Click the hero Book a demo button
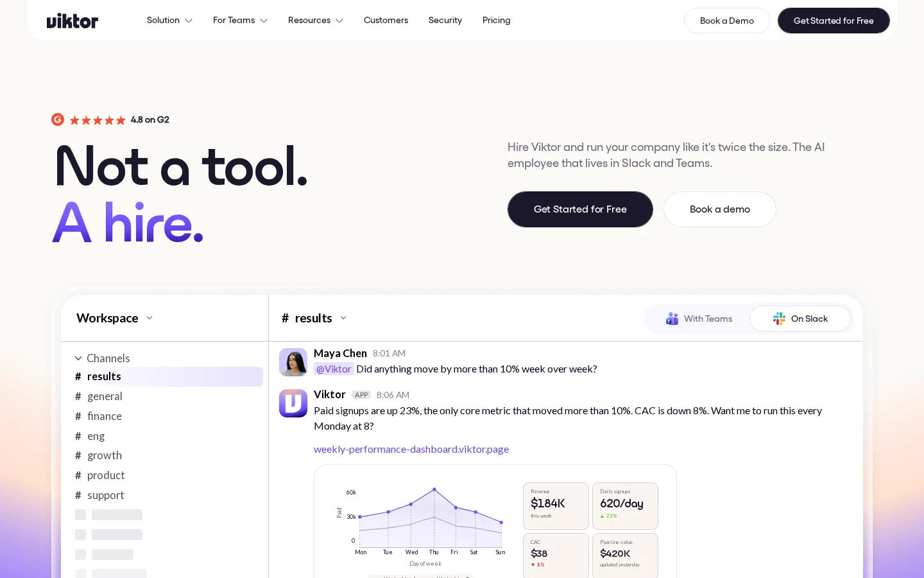924x578 pixels. pyautogui.click(x=720, y=209)
